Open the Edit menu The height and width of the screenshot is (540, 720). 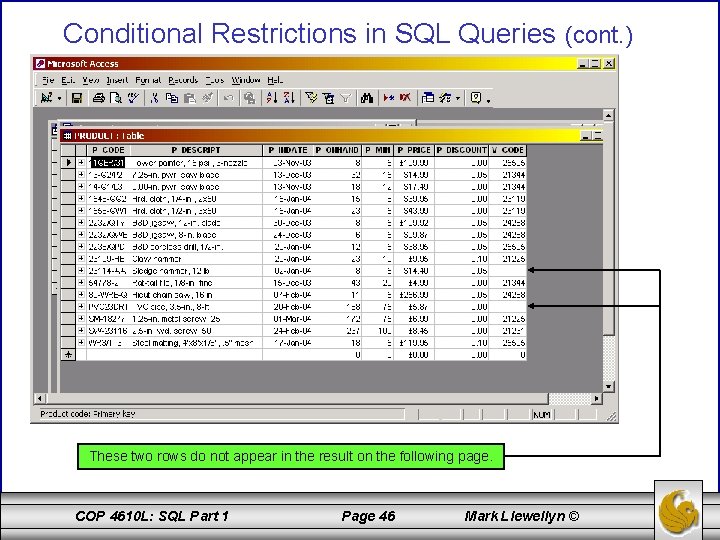click(x=68, y=80)
